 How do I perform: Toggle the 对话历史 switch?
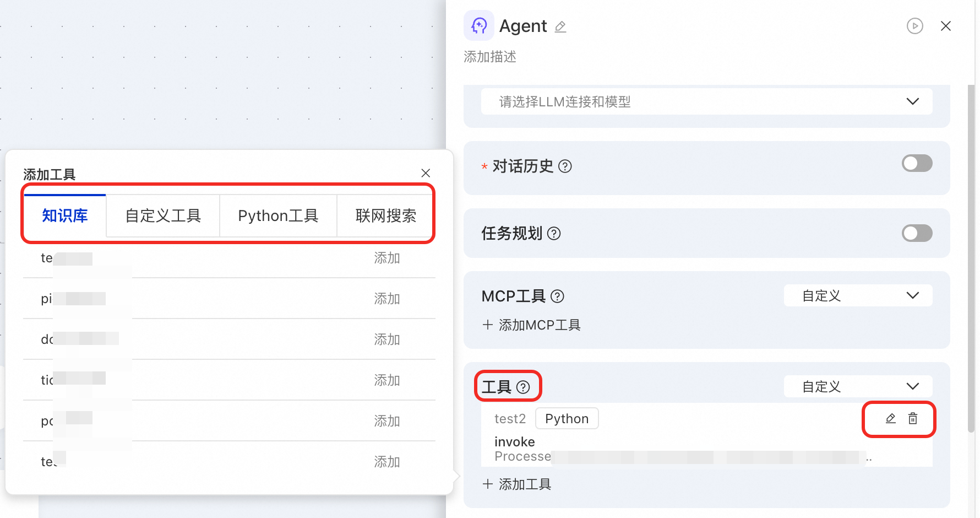tap(917, 163)
